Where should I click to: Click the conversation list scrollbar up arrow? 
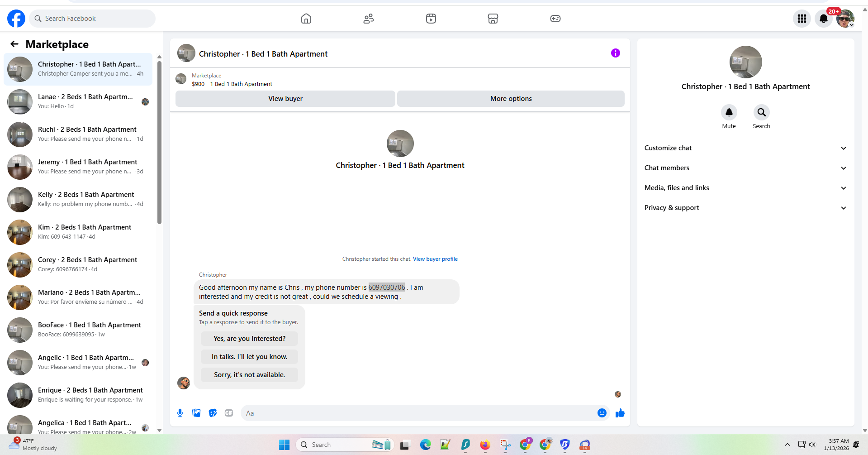(x=159, y=57)
